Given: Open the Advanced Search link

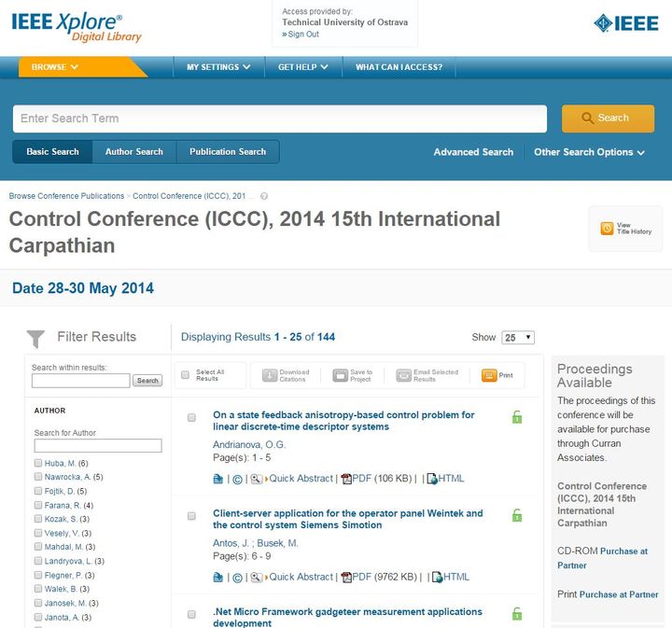Looking at the screenshot, I should tap(473, 152).
